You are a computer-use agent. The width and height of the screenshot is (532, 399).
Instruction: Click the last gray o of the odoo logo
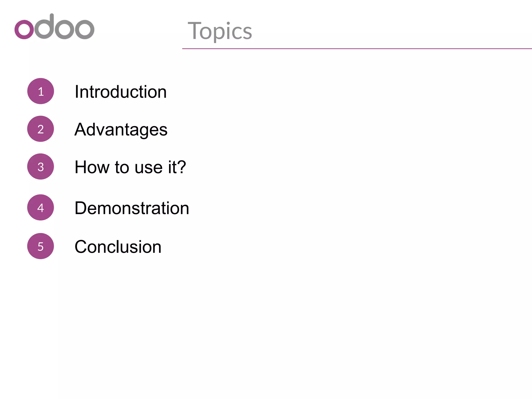pos(84,29)
